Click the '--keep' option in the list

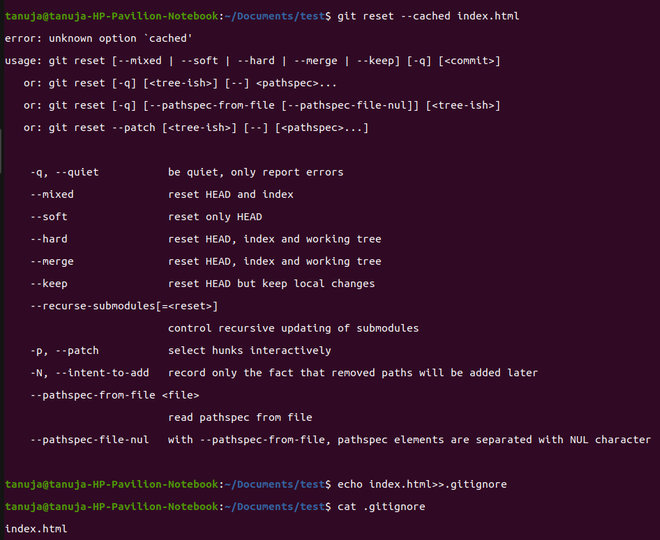pyautogui.click(x=49, y=283)
